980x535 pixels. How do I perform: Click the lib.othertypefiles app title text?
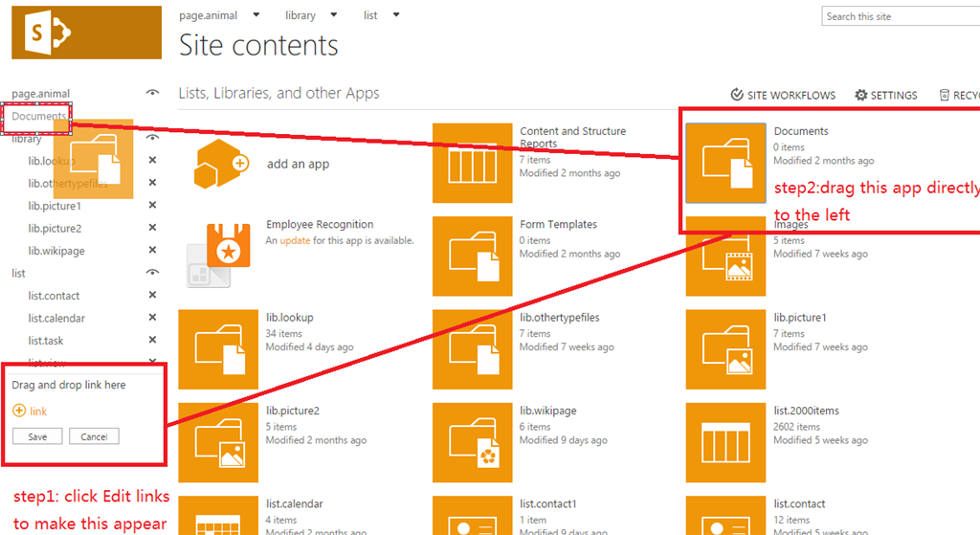(559, 318)
